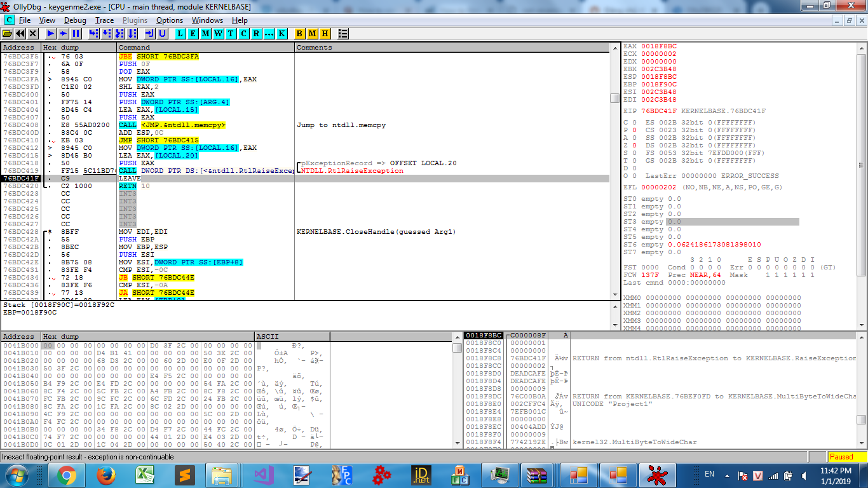
Task: Select EAX register value 0018F8BC
Action: tap(659, 46)
